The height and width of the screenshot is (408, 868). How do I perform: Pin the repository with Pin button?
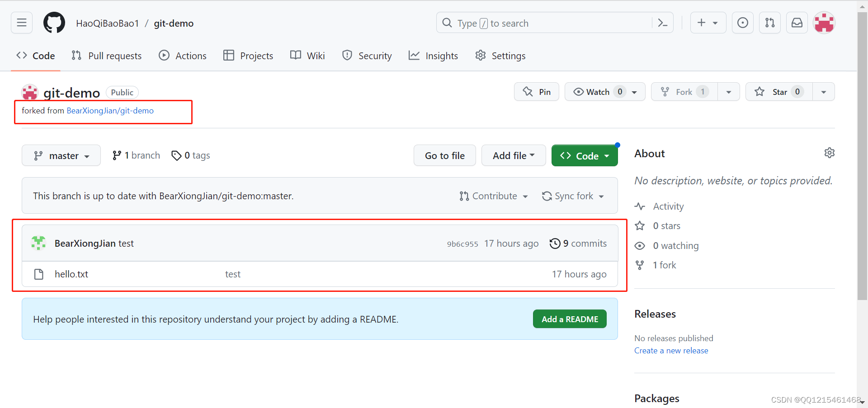coord(537,92)
